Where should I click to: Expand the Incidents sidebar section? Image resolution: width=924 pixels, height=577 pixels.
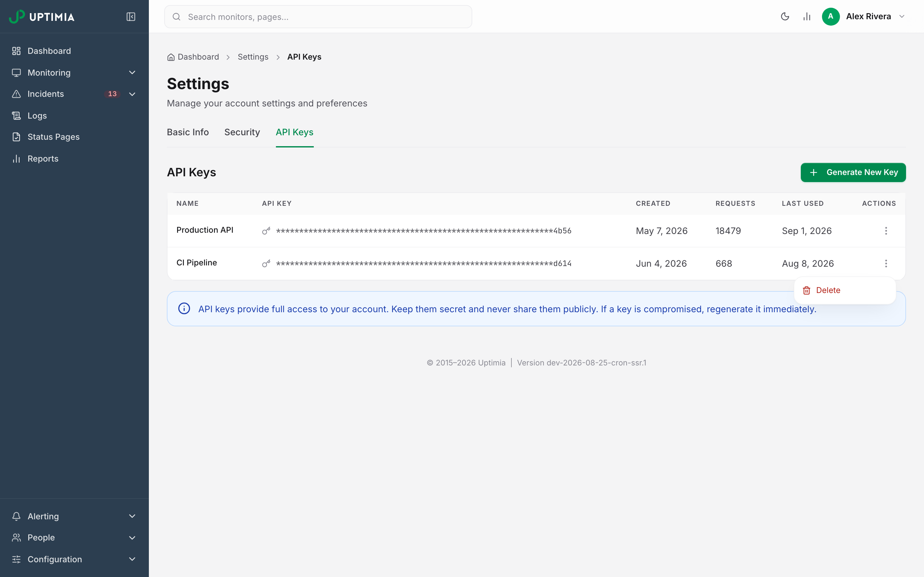click(74, 94)
